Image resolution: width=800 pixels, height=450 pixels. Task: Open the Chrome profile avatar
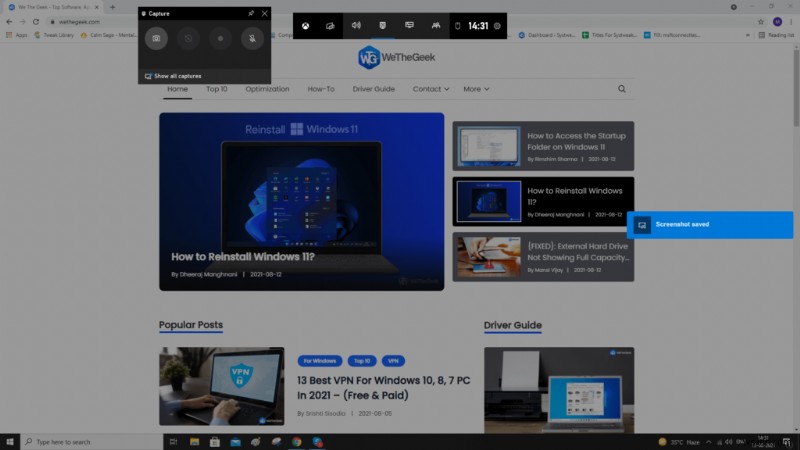(777, 22)
